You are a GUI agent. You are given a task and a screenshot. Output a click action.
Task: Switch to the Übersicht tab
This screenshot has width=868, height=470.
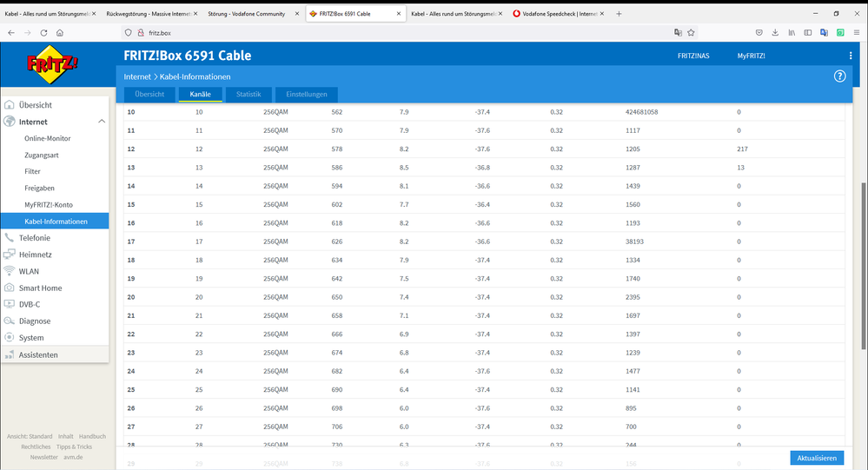click(x=149, y=94)
